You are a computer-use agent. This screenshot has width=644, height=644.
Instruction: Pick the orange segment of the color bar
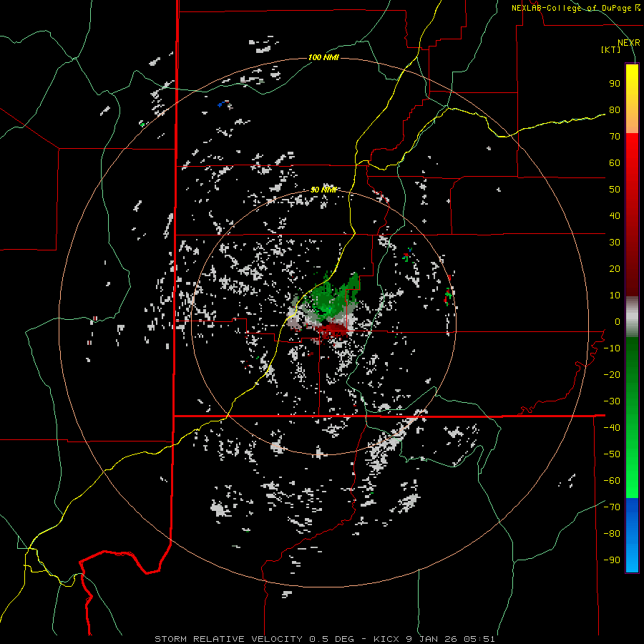632,121
